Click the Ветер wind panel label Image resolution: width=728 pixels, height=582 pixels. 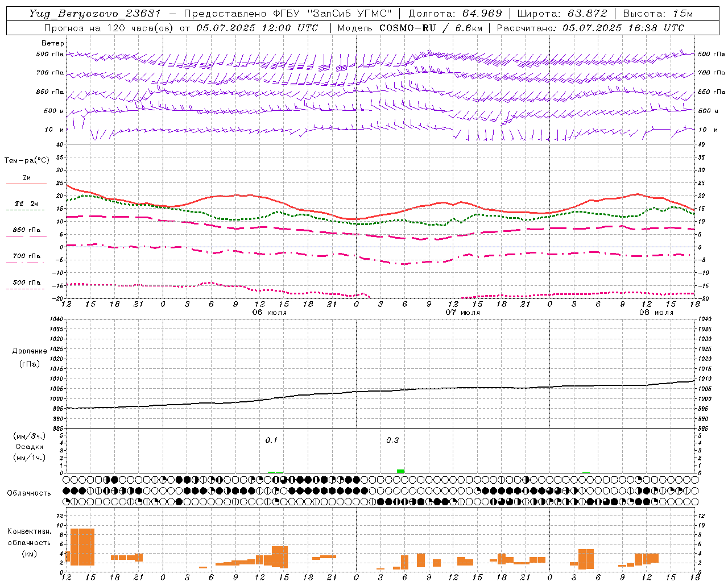(x=53, y=43)
